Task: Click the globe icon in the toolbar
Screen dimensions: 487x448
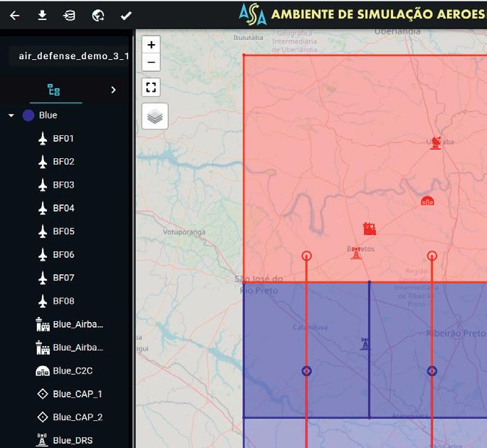Action: 98,16
